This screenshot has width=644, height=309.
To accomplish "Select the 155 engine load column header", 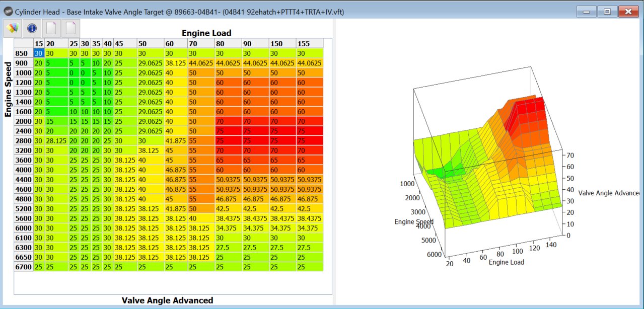I will point(310,44).
